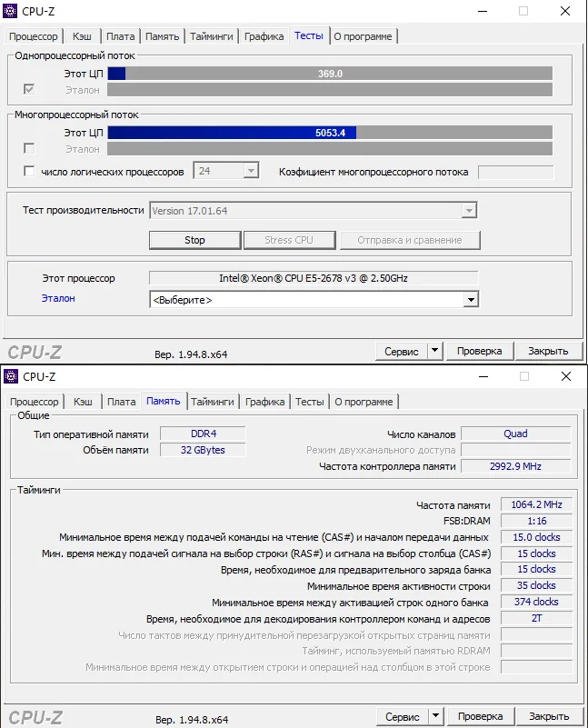The width and height of the screenshot is (588, 728).
Task: Click the 32 GBytes memory size value
Action: [x=204, y=450]
